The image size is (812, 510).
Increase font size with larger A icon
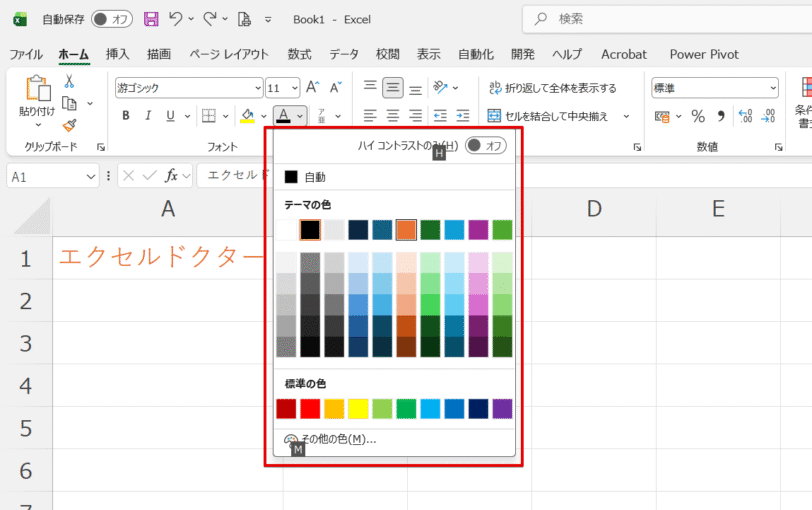[312, 87]
